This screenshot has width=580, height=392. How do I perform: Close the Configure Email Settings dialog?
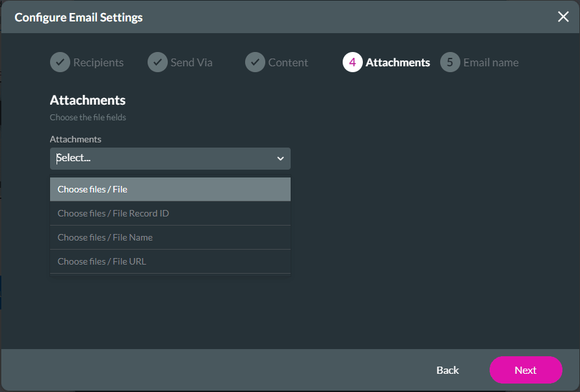563,16
